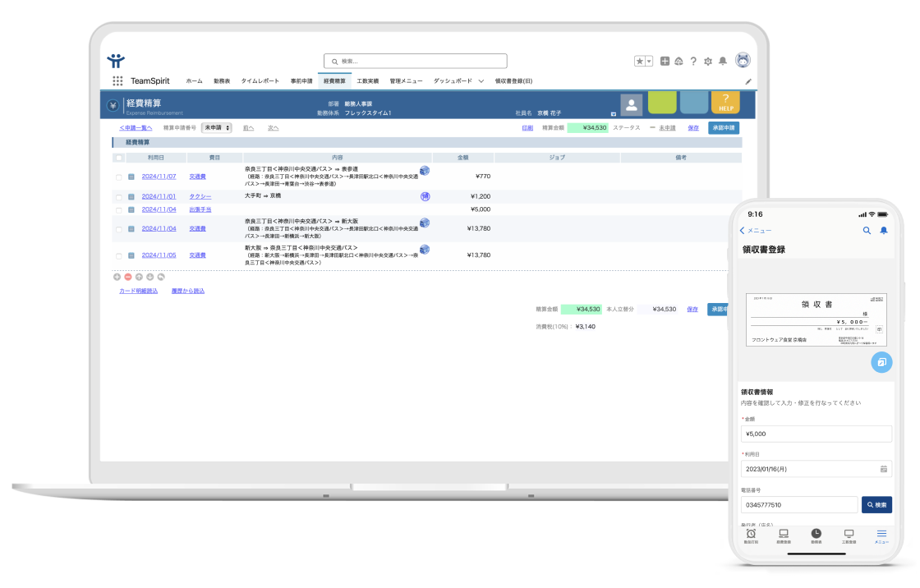The height and width of the screenshot is (588, 920).
Task: Tap the blue image-copy button under receipt
Action: pyautogui.click(x=881, y=362)
